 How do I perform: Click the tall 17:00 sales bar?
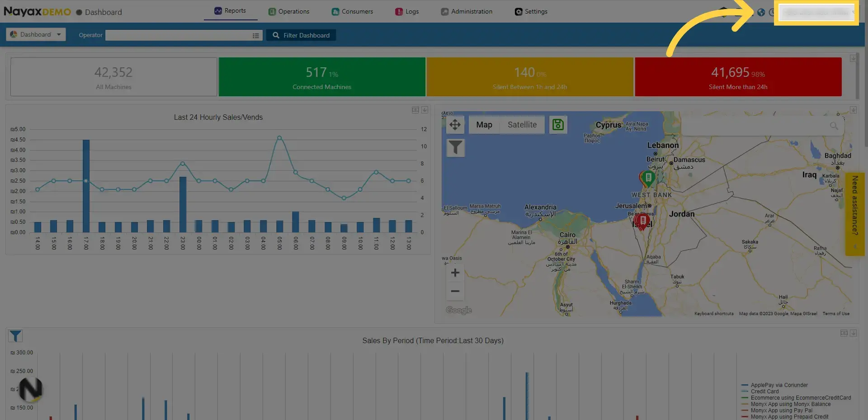point(86,186)
